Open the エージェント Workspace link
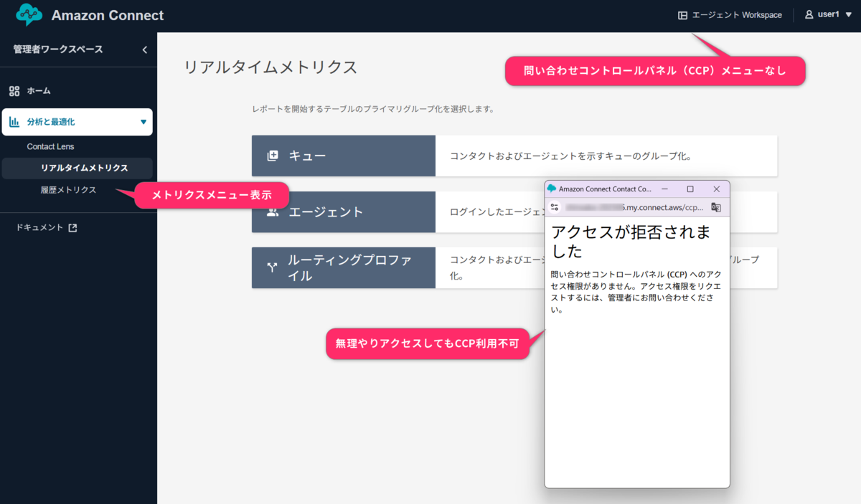The height and width of the screenshot is (504, 861). [730, 15]
